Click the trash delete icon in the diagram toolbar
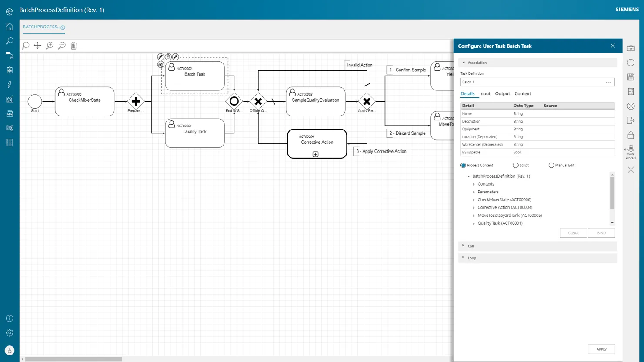 73,45
